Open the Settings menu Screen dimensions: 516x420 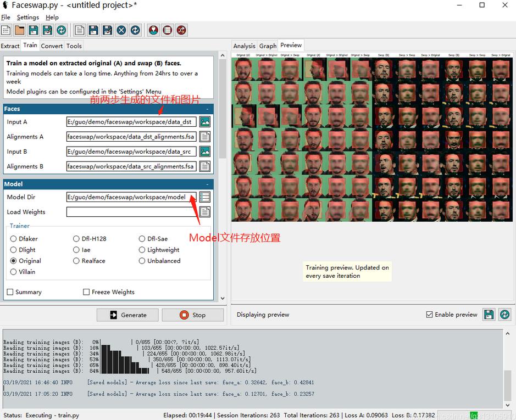pos(27,18)
